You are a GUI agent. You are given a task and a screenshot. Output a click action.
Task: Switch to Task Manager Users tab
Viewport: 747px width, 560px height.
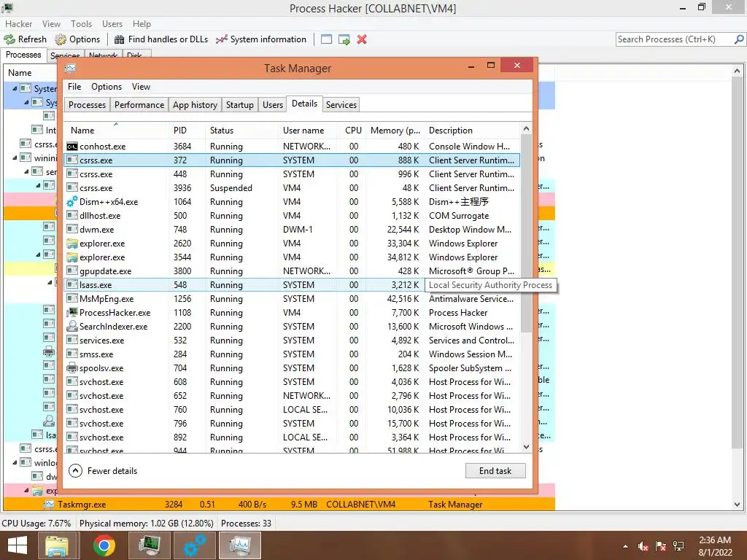273,105
